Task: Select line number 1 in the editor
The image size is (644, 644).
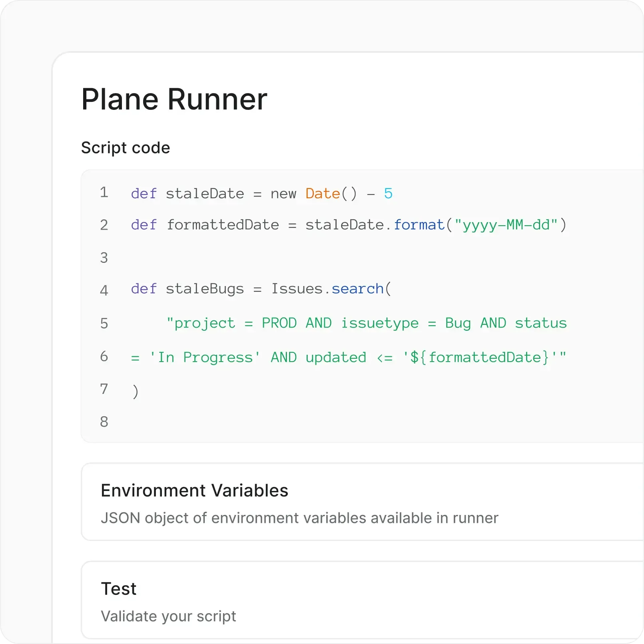Action: coord(104,193)
